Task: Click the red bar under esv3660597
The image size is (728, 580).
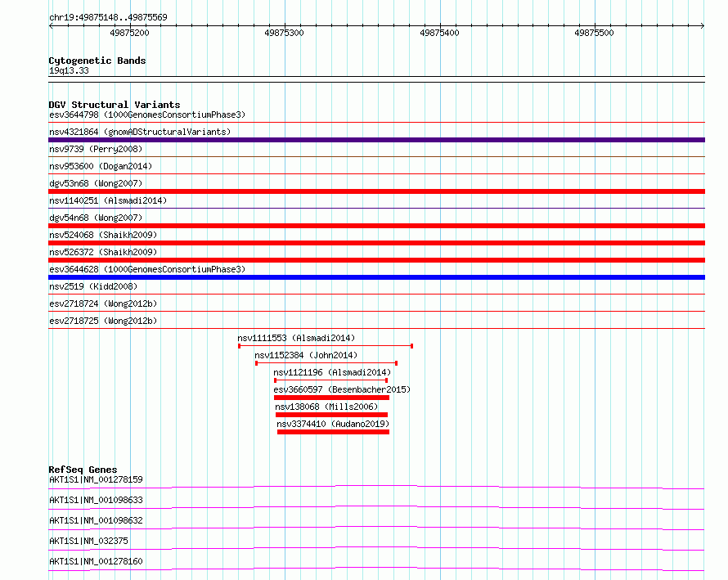Action: point(331,398)
